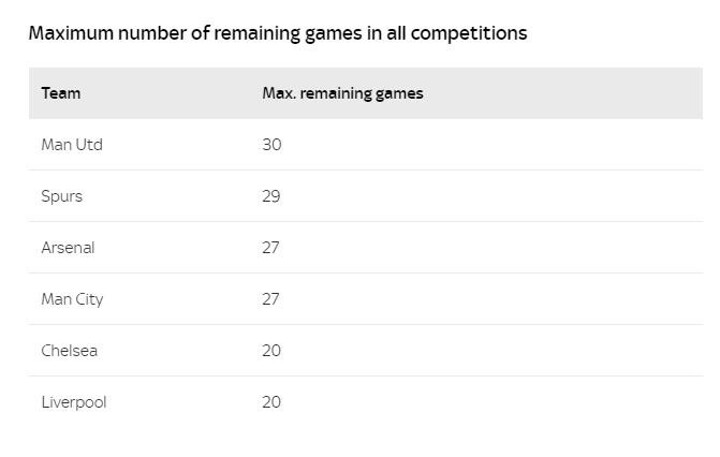Image resolution: width=720 pixels, height=457 pixels.
Task: Click the value 30 for Man Utd
Action: point(272,145)
